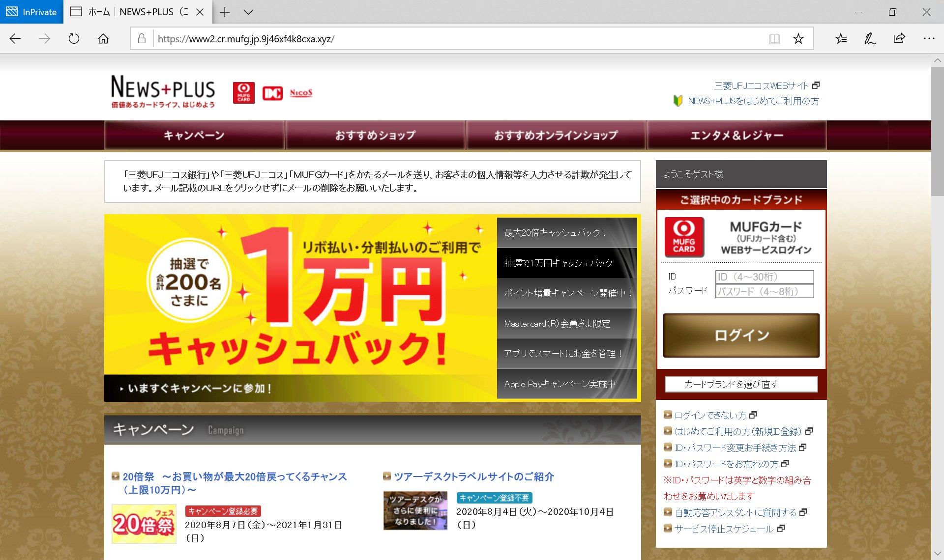Click the 1万円キャッシュバック banner image
Viewport: 944px width, 560px height.
[300, 295]
